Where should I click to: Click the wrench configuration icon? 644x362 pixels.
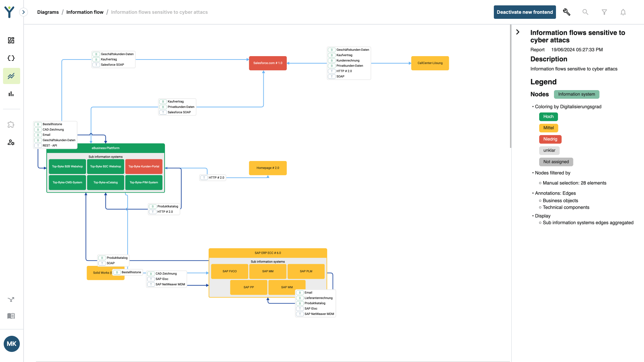pos(566,12)
